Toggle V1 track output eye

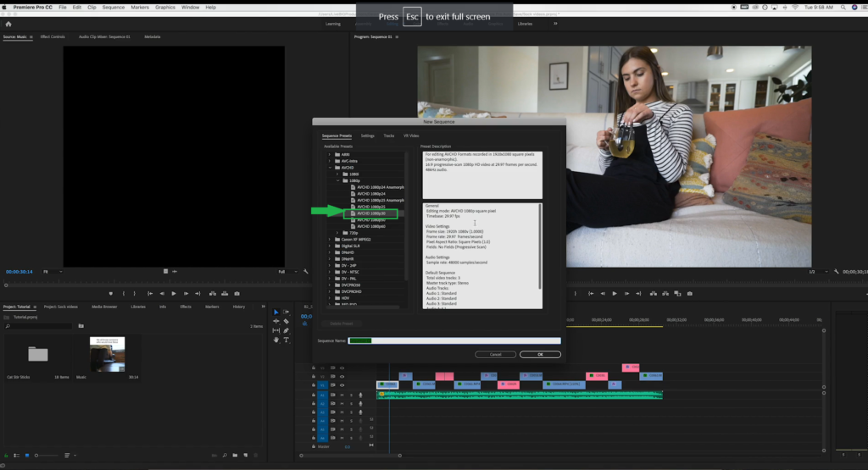tap(342, 384)
